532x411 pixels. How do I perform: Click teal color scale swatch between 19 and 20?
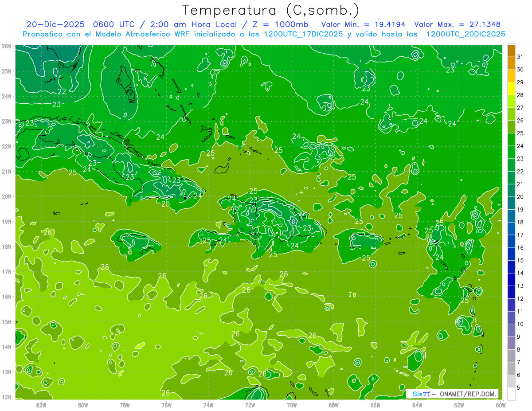click(511, 203)
